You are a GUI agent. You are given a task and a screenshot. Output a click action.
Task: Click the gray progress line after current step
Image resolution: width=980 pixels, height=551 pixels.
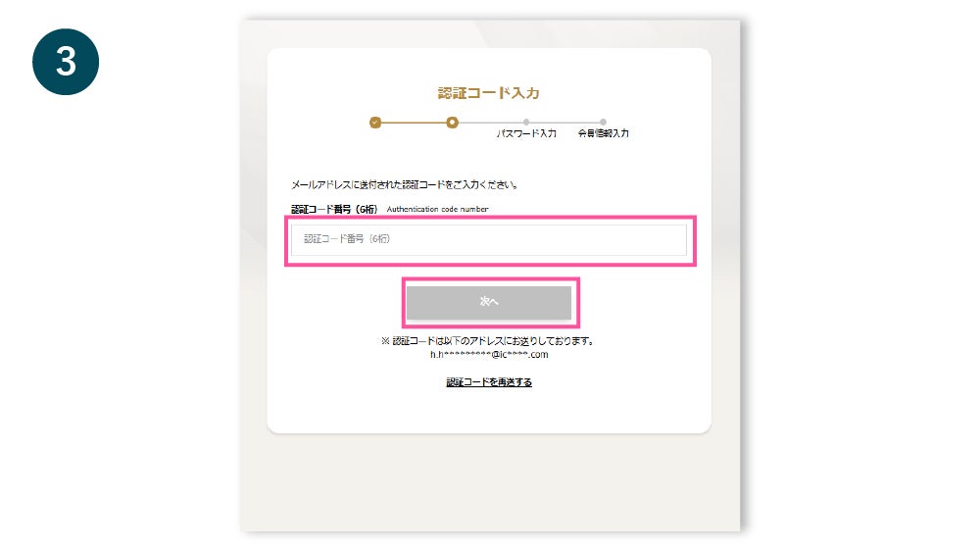coord(491,123)
